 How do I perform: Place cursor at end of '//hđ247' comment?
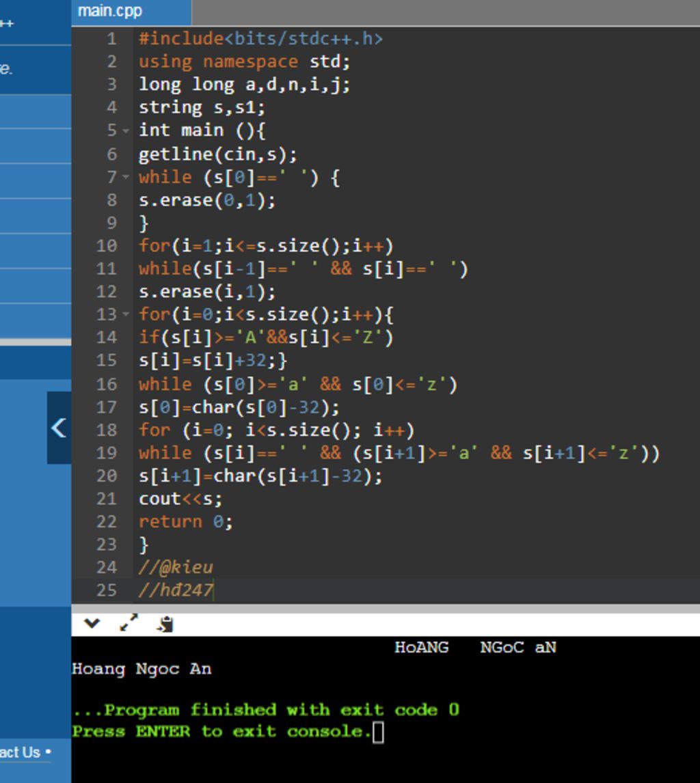pos(214,590)
